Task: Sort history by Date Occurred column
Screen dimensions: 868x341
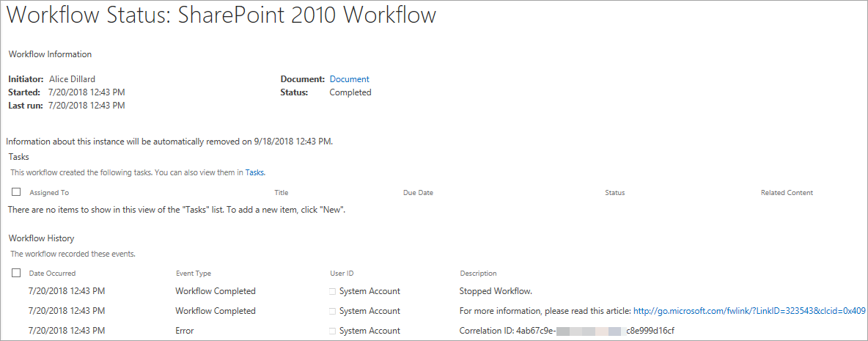Action: 52,273
